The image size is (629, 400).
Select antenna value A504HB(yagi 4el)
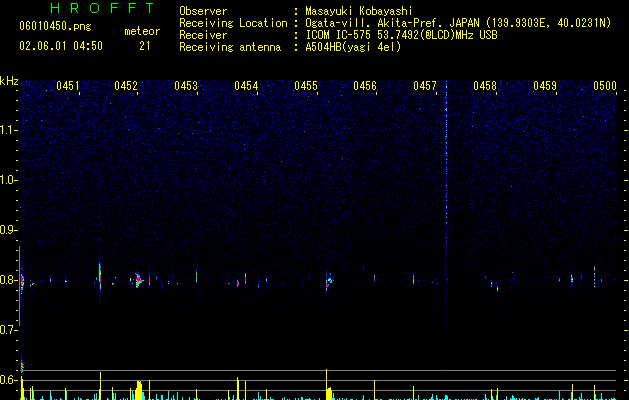(353, 47)
